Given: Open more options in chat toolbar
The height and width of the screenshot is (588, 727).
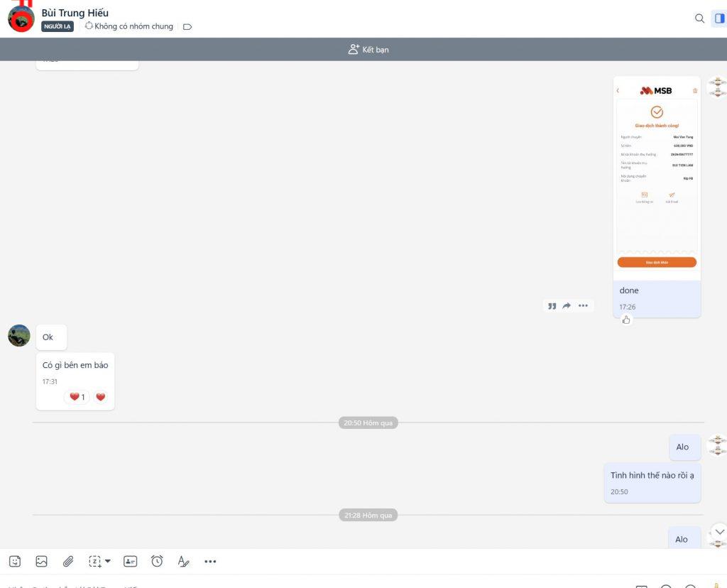Looking at the screenshot, I should click(x=210, y=561).
